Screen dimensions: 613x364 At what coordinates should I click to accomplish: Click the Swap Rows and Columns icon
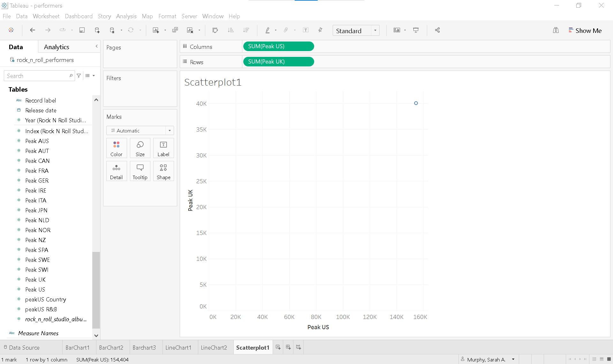(x=215, y=30)
